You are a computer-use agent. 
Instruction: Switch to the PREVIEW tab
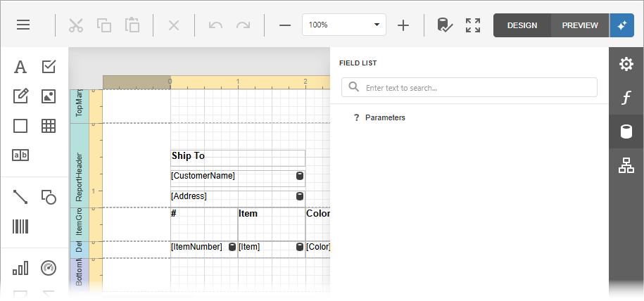coord(580,25)
